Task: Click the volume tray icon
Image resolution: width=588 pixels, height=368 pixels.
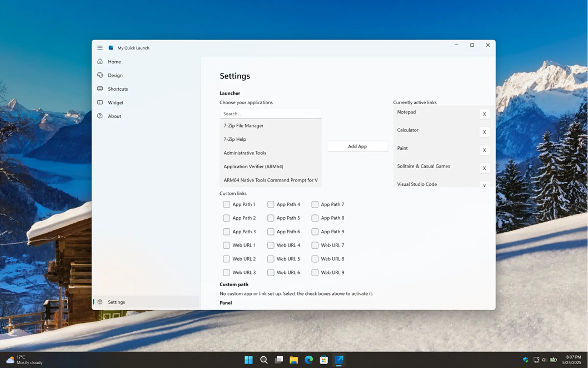Action: pyautogui.click(x=544, y=360)
